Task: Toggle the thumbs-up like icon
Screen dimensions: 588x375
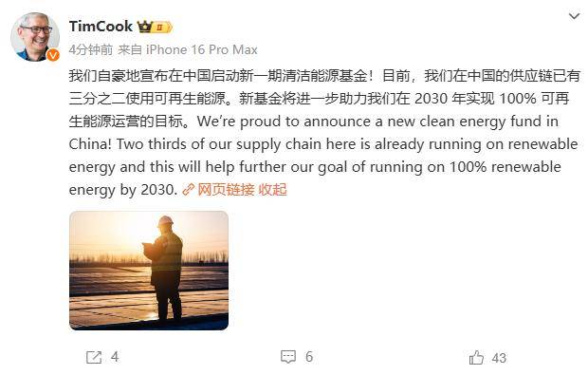Action: pyautogui.click(x=476, y=357)
